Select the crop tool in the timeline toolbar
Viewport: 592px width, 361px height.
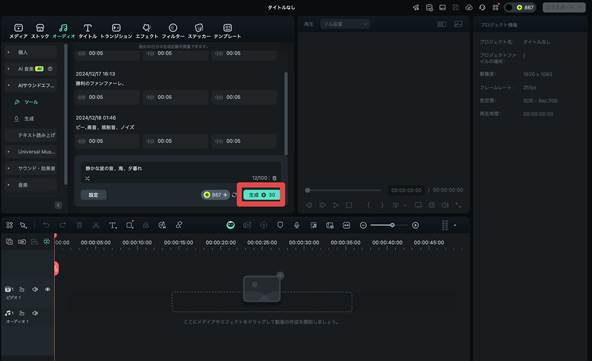tap(130, 225)
